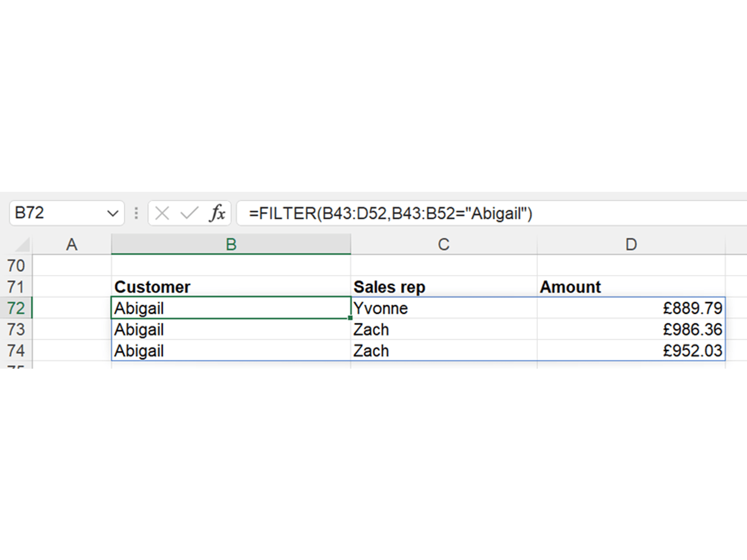Image resolution: width=747 pixels, height=560 pixels.
Task: Click the Customer header cell
Action: 231,287
